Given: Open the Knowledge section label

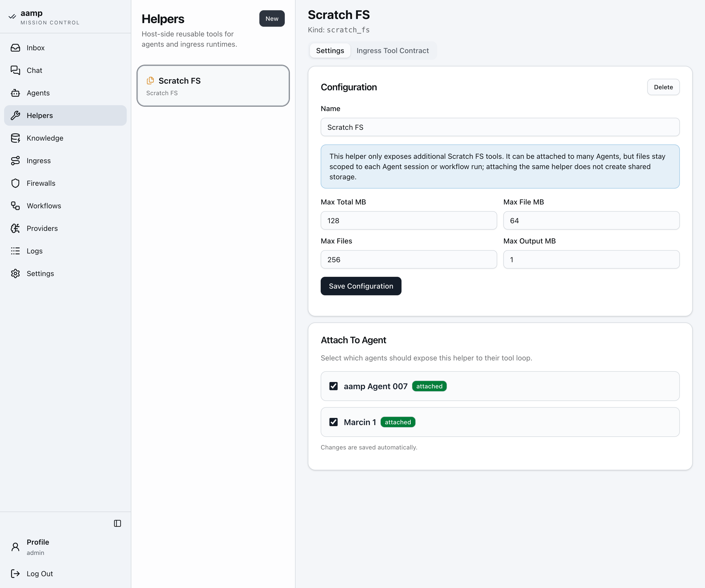Looking at the screenshot, I should (x=45, y=138).
